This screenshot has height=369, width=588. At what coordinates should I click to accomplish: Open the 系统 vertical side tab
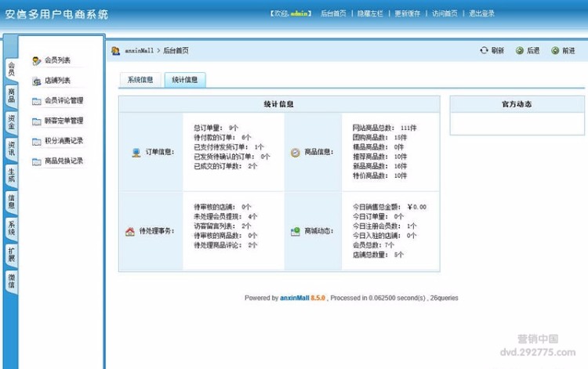[12, 228]
